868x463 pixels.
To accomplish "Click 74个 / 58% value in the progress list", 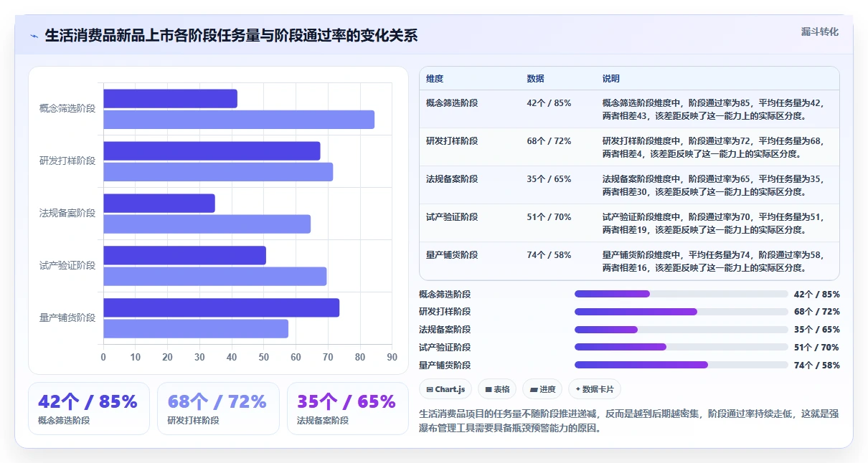I will pos(817,366).
